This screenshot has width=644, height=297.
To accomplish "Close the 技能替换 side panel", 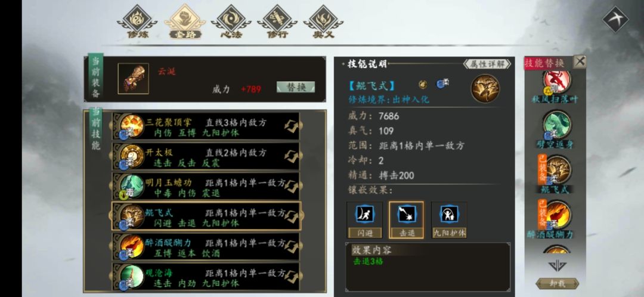I will point(580,62).
